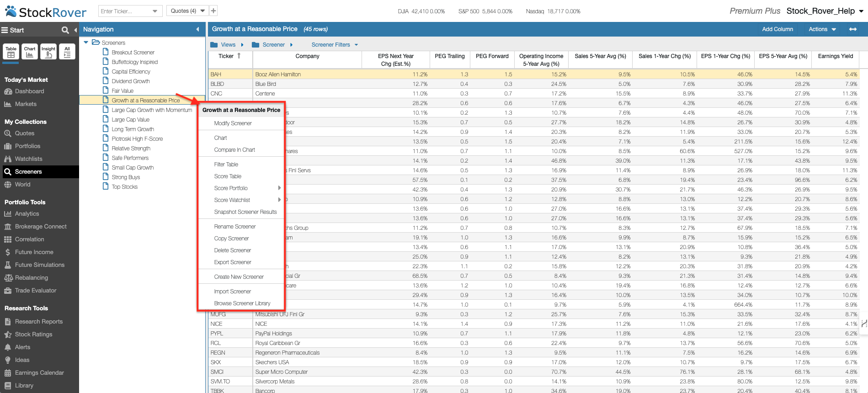Click the Add Column button

[x=777, y=29]
